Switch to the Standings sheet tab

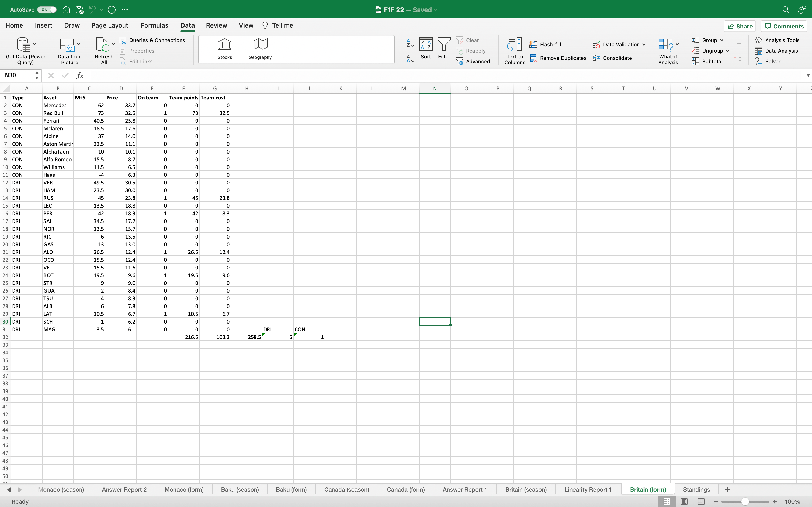click(696, 490)
